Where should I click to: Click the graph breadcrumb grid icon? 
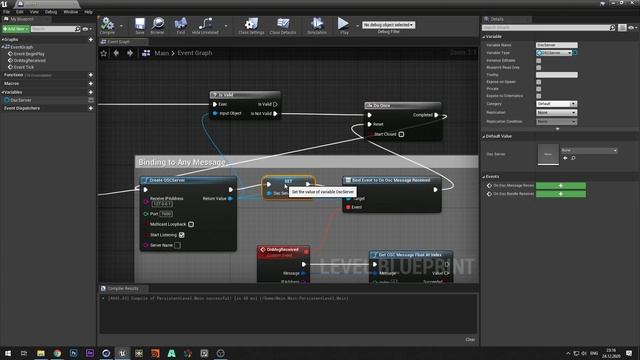pos(146,53)
